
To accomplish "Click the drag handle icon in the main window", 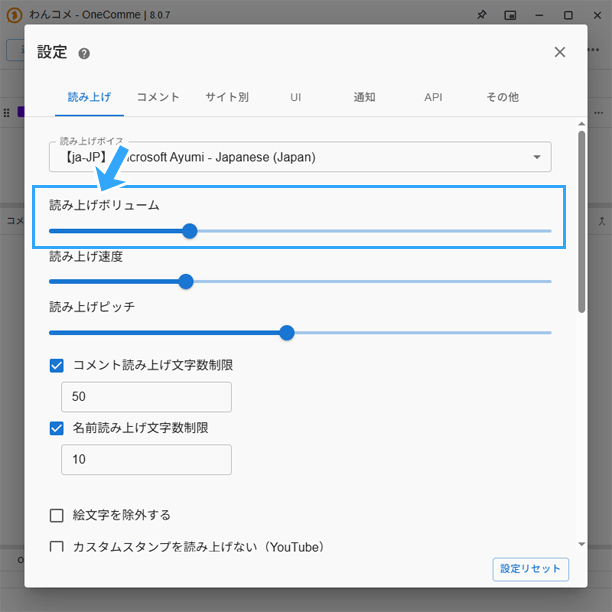I will click(x=6, y=113).
